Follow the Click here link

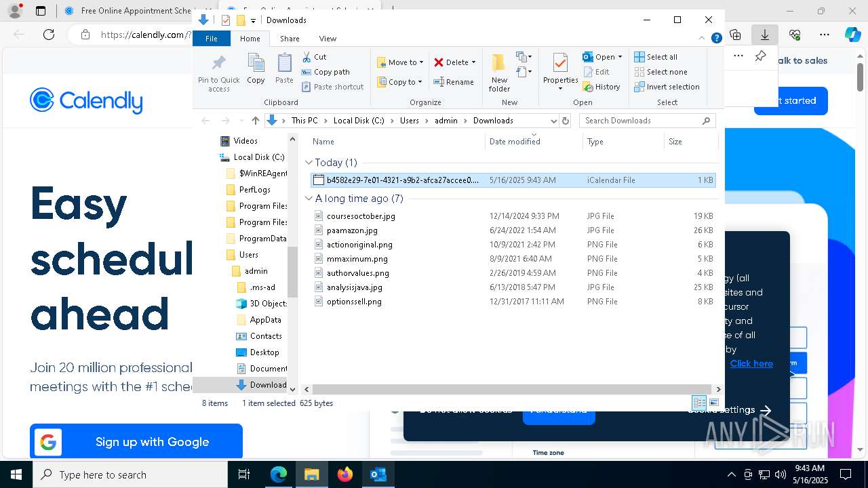tap(751, 363)
